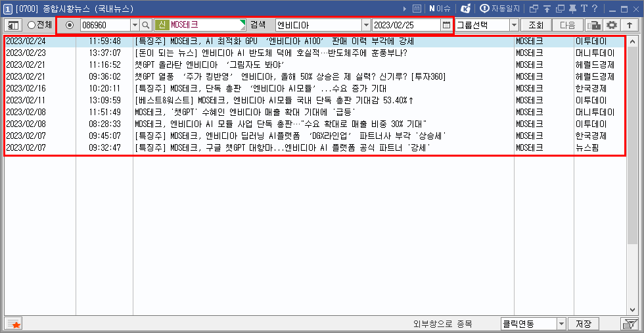
Task: Click time cell 13:37:07
Action: 104,53
